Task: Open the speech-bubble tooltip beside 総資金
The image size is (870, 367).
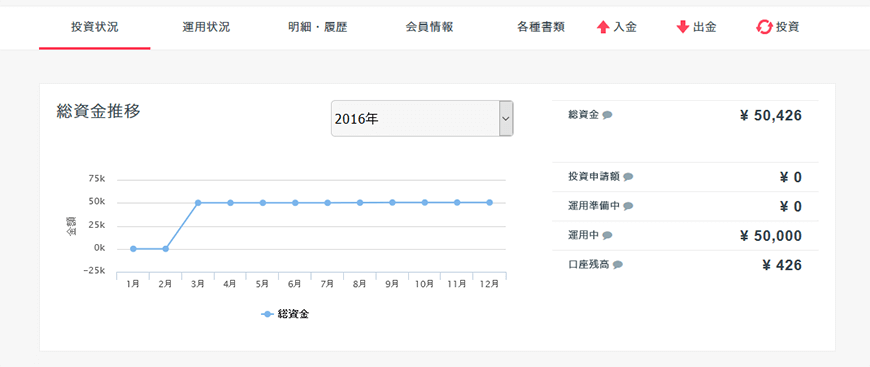Action: click(x=608, y=115)
